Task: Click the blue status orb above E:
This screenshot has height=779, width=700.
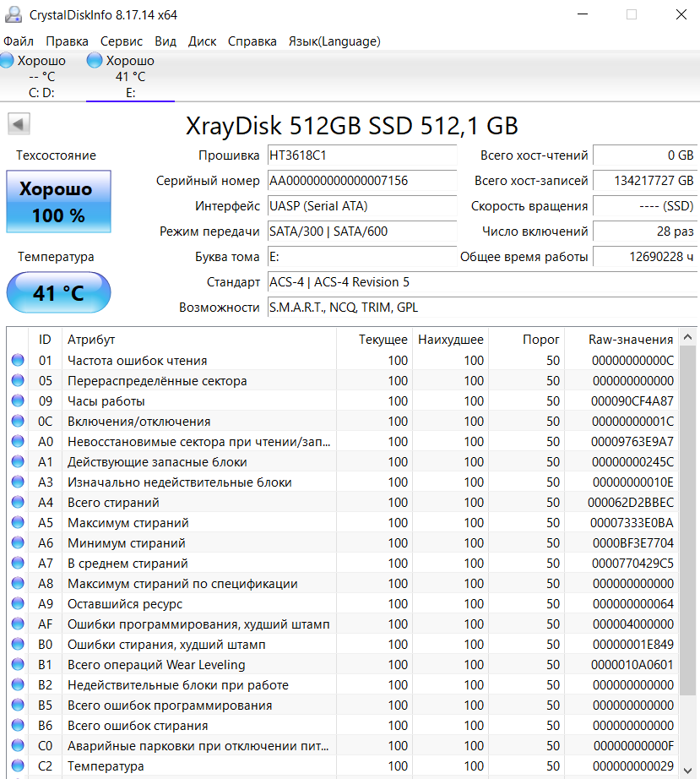Action: 95,61
